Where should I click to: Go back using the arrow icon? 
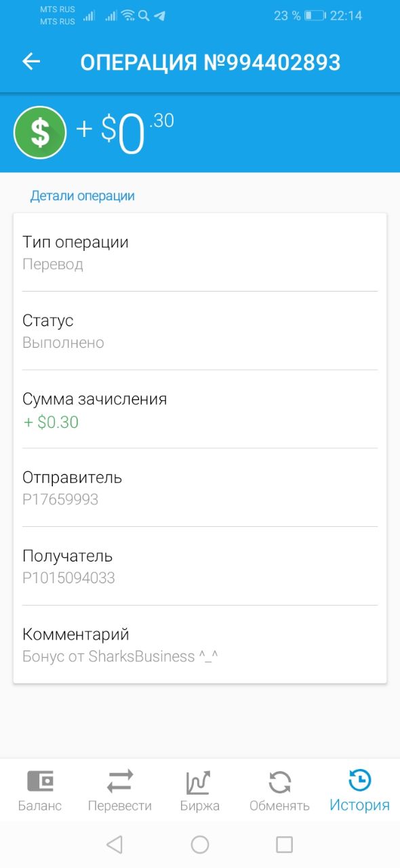31,62
